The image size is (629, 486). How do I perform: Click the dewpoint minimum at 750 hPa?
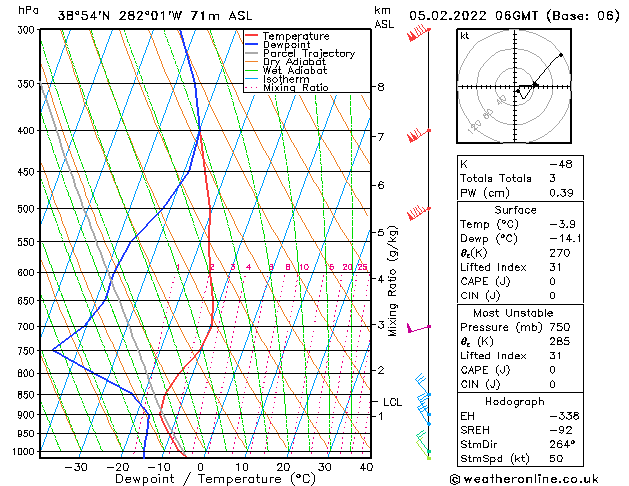pos(53,350)
